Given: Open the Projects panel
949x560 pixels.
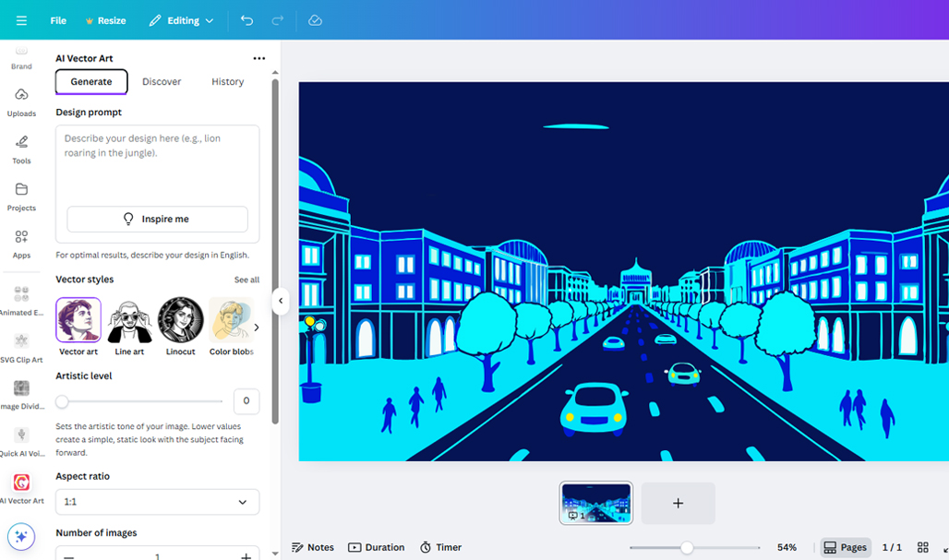Looking at the screenshot, I should (21, 197).
